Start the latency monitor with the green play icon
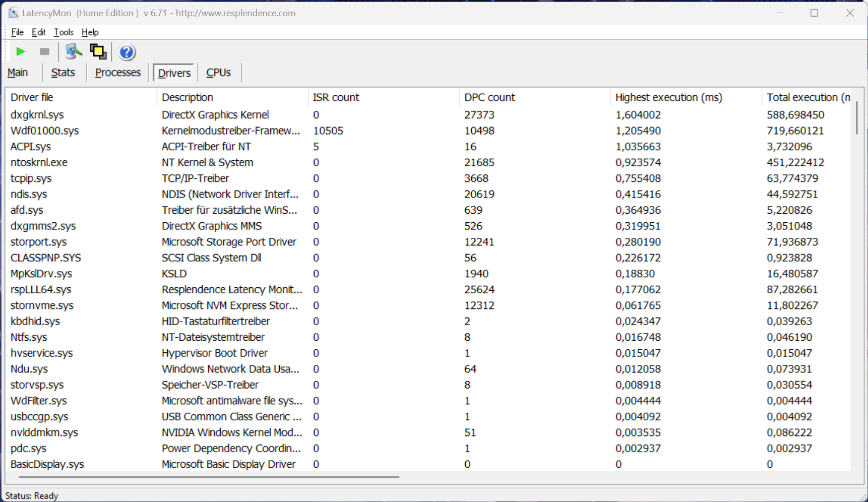868x502 pixels. pyautogui.click(x=21, y=51)
